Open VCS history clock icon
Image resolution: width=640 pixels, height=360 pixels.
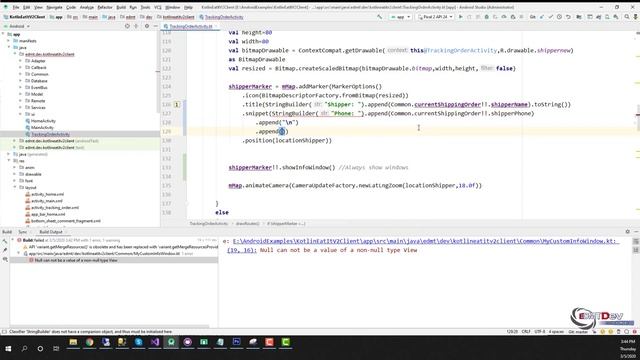click(x=559, y=17)
